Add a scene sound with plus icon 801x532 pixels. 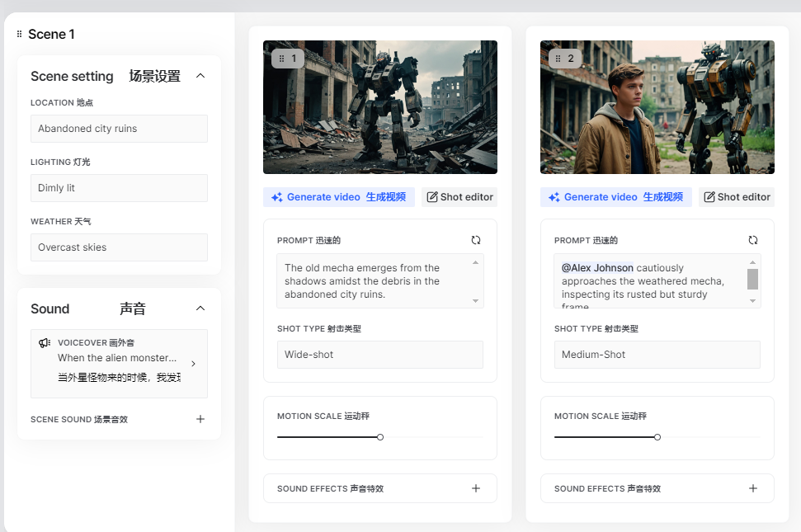[200, 419]
